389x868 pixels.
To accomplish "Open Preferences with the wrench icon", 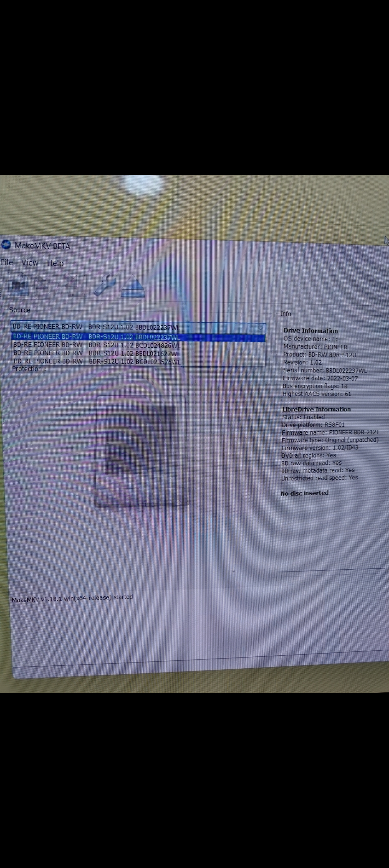I will pyautogui.click(x=104, y=285).
